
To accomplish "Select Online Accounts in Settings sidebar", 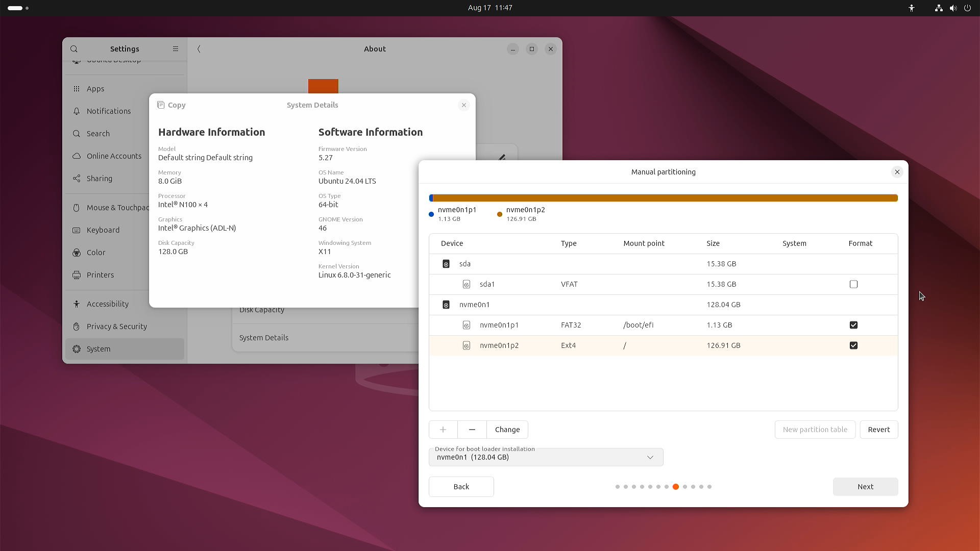I will pyautogui.click(x=125, y=156).
